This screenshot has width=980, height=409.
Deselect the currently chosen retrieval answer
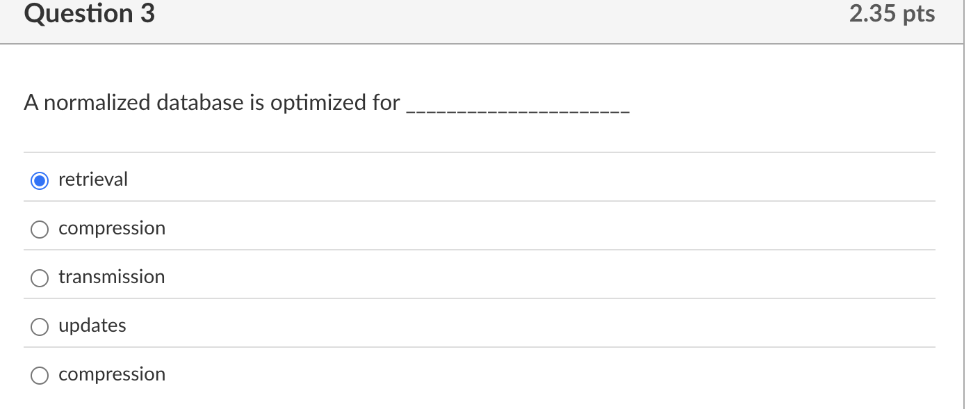[40, 179]
